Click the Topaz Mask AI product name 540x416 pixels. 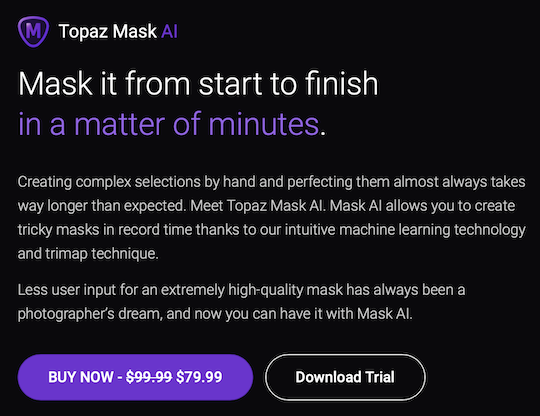tap(118, 32)
